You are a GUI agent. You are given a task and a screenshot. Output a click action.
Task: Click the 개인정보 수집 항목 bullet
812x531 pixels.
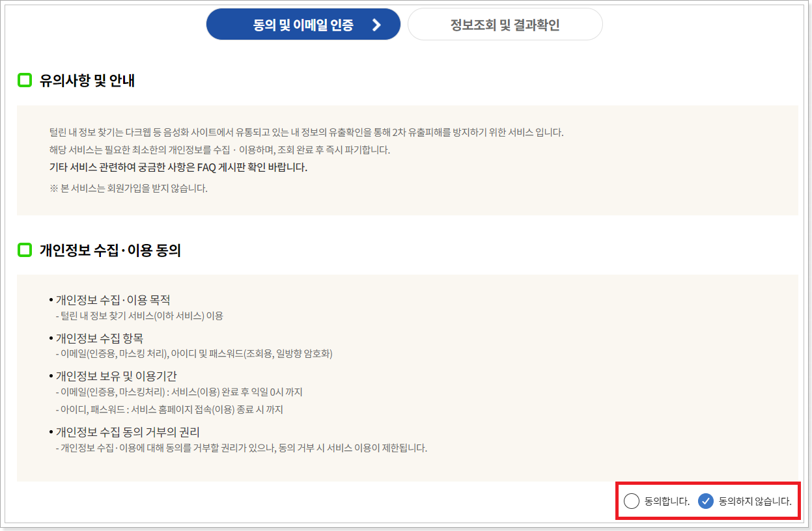point(96,338)
